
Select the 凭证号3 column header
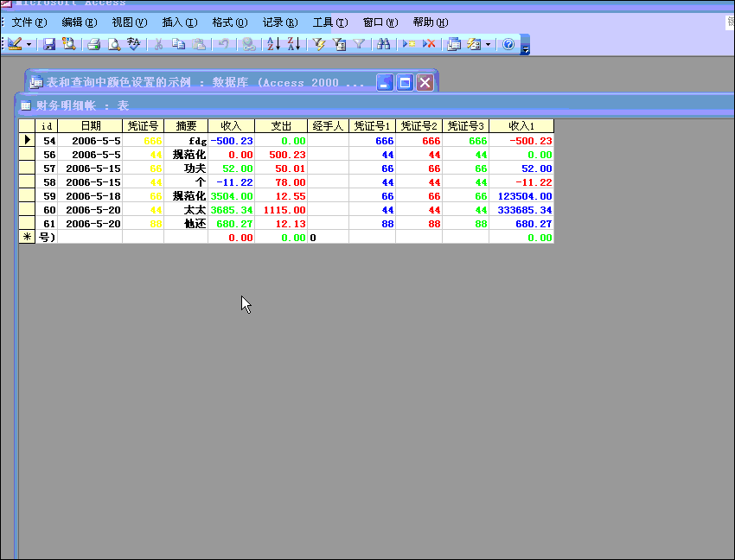click(466, 125)
